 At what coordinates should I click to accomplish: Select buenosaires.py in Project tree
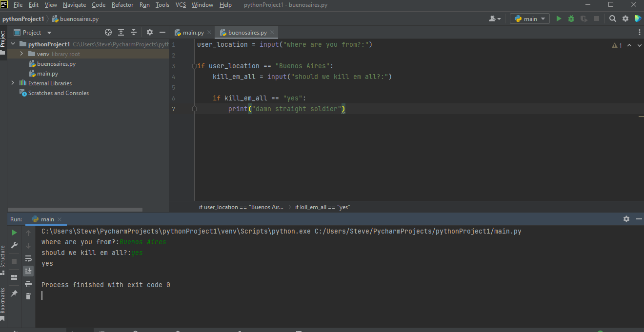pyautogui.click(x=56, y=64)
